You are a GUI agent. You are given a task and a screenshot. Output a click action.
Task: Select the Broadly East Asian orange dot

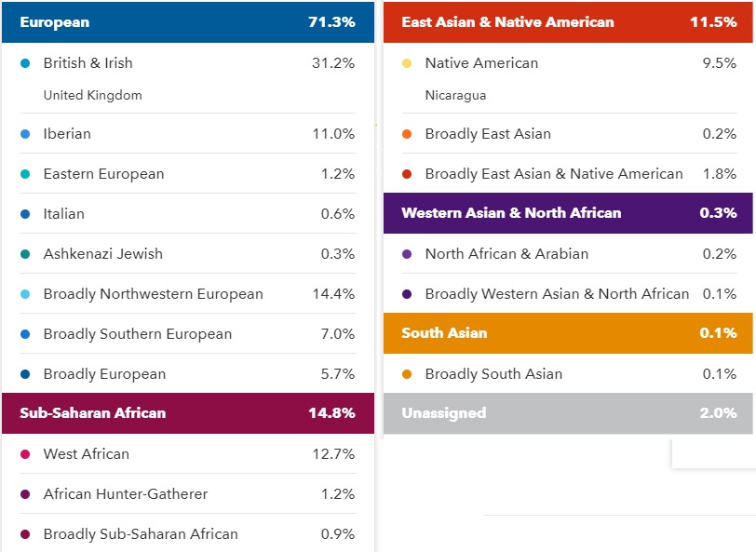point(407,134)
